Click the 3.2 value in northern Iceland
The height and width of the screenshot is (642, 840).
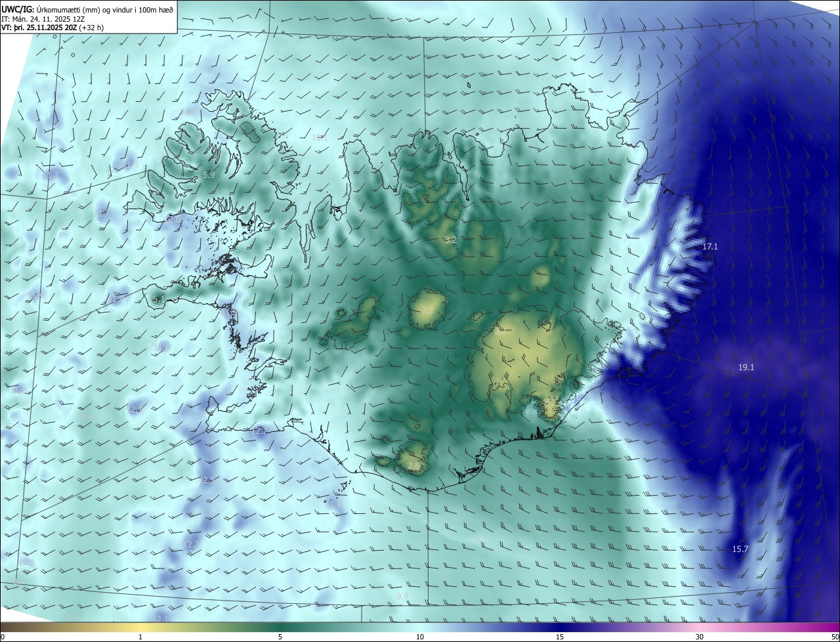pos(450,240)
